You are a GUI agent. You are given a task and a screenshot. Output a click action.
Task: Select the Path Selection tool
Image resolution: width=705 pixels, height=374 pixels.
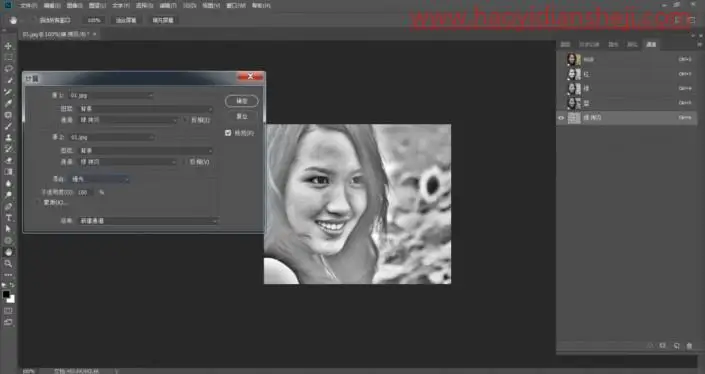click(8, 229)
